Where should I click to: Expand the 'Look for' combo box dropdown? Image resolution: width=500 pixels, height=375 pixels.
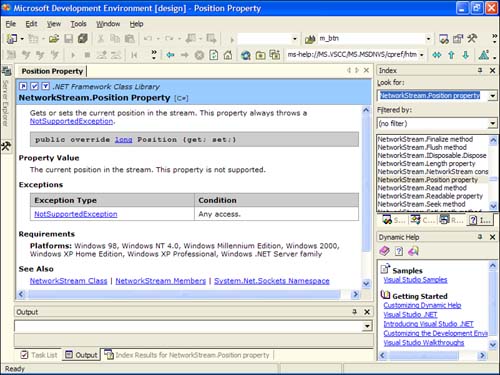pyautogui.click(x=493, y=96)
